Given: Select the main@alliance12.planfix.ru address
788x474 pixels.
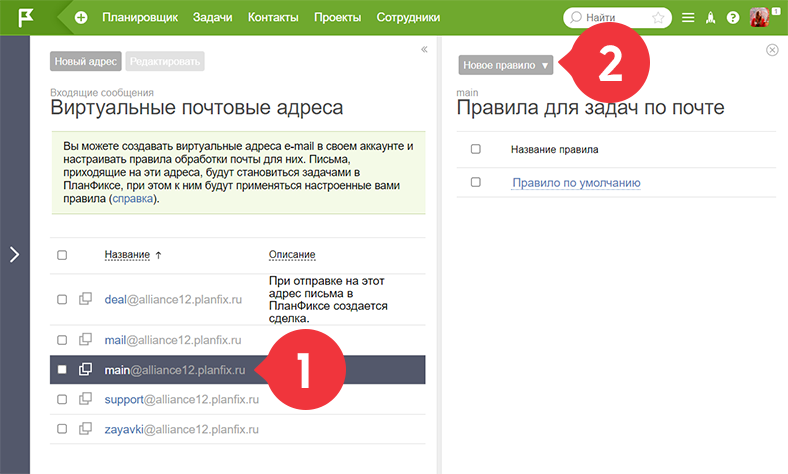Looking at the screenshot, I should tap(175, 370).
